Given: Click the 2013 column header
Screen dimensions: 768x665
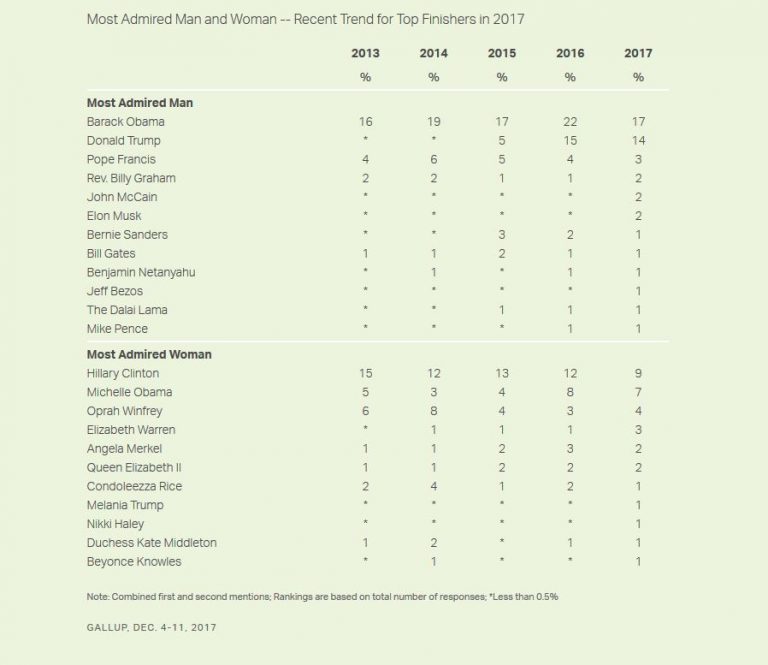Looking at the screenshot, I should (x=365, y=54).
